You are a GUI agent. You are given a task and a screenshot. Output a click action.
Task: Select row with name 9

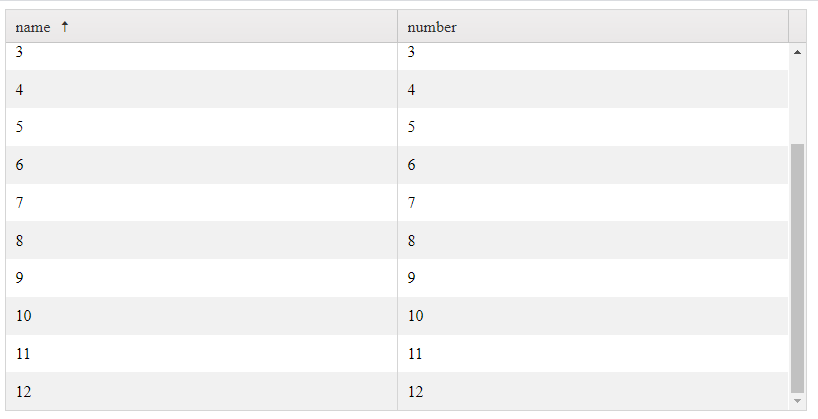click(x=200, y=278)
